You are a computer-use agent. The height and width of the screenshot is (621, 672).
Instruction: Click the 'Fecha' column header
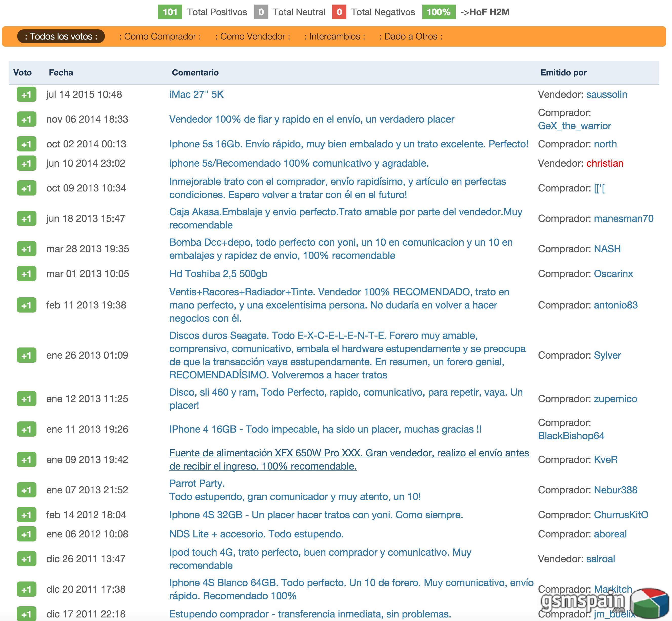click(x=61, y=73)
